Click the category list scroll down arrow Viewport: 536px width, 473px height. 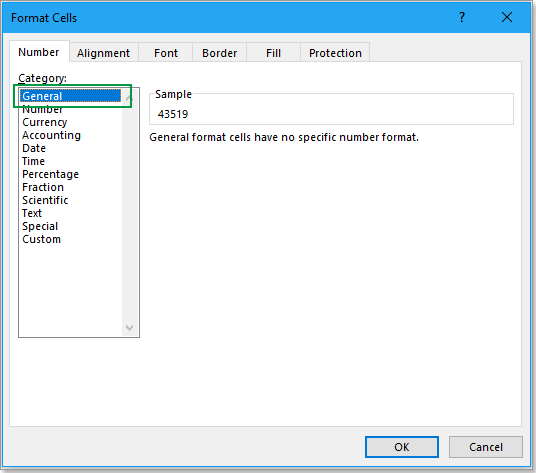click(x=129, y=327)
